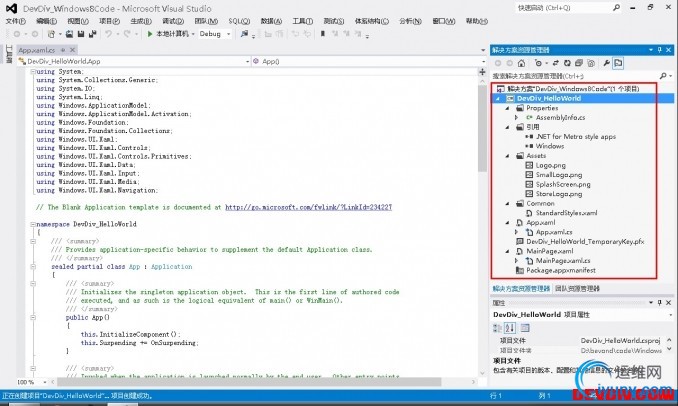The width and height of the screenshot is (678, 406).
Task: Open the 文件(F) menu
Action: (16, 21)
